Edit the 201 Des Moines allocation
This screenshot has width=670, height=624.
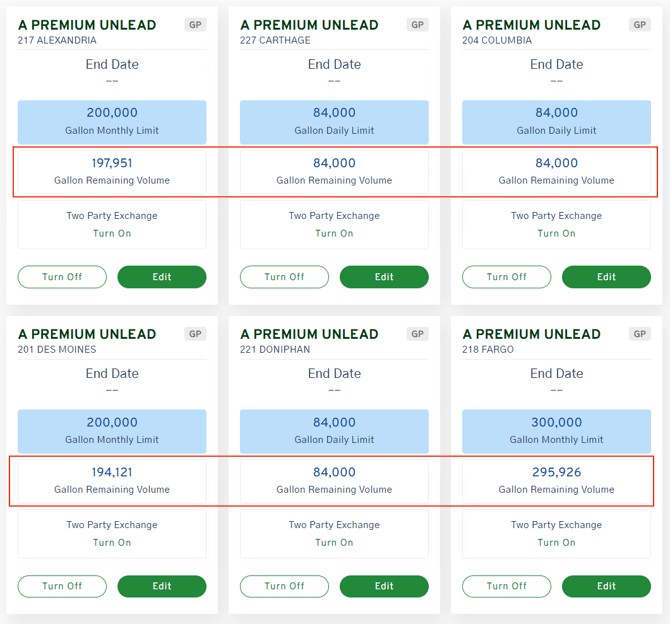(162, 586)
